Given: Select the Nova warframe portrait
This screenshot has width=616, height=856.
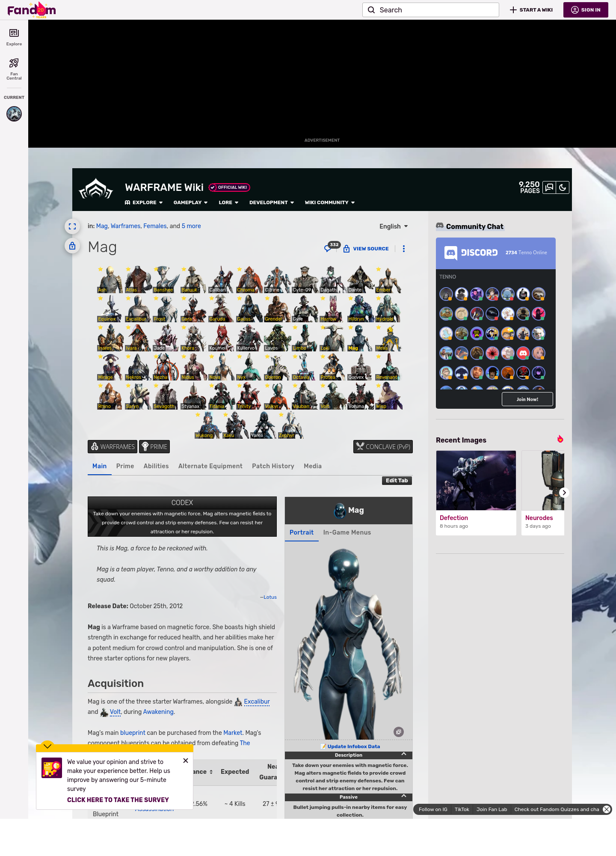Looking at the screenshot, I should [x=222, y=366].
